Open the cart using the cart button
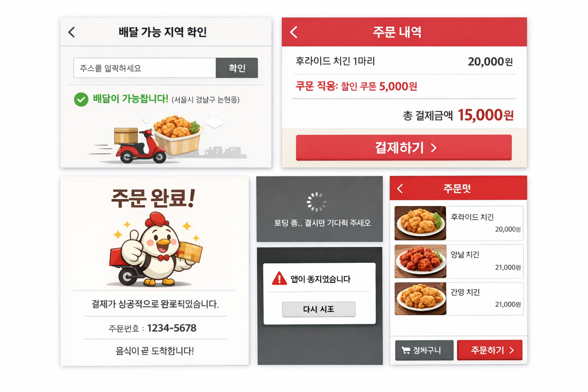The image size is (588, 392). 424,350
